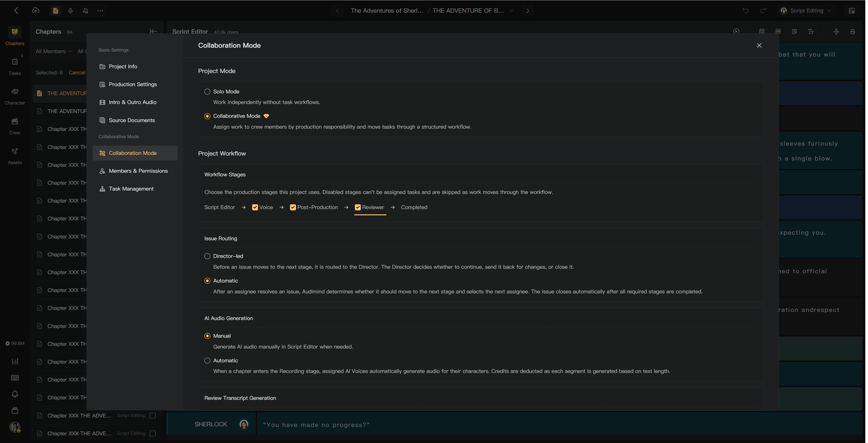Collapse the Chapters panel
This screenshot has width=868, height=443.
coord(153,31)
